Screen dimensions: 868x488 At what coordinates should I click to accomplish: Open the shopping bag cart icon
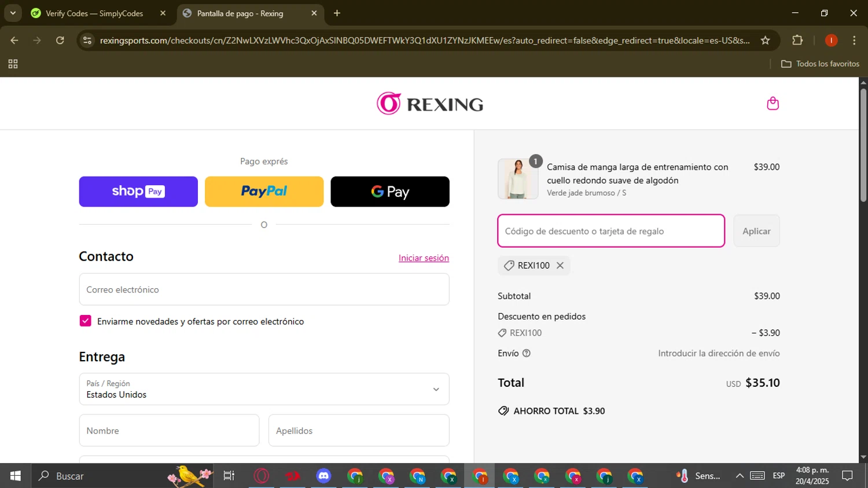(773, 104)
